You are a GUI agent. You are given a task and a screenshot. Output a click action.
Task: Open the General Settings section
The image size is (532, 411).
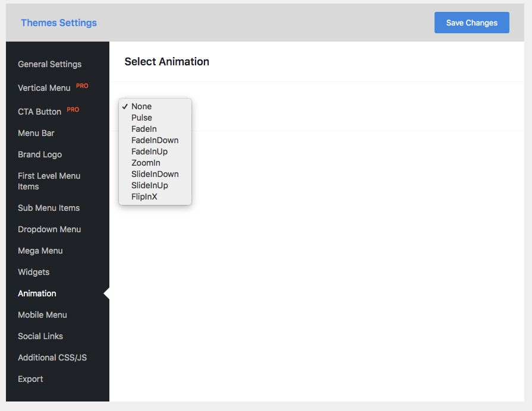click(x=49, y=64)
